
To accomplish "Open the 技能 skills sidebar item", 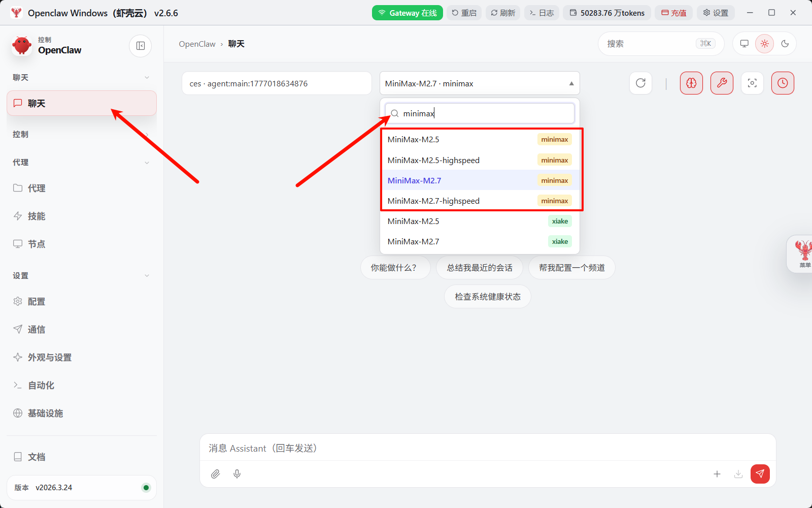I will pos(82,216).
